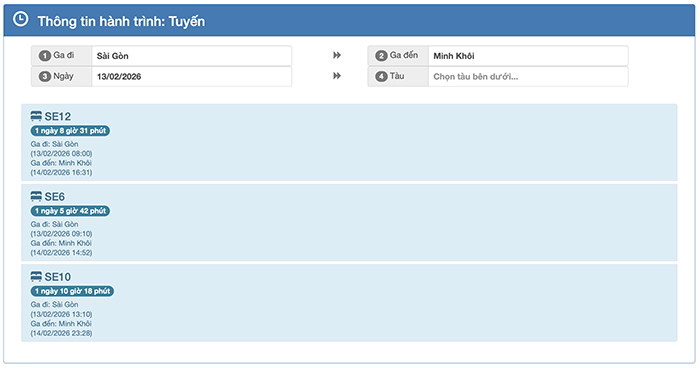Screen dimensions: 700x368
Task: Open the Ngày date field 13/02/2026
Action: pos(192,76)
